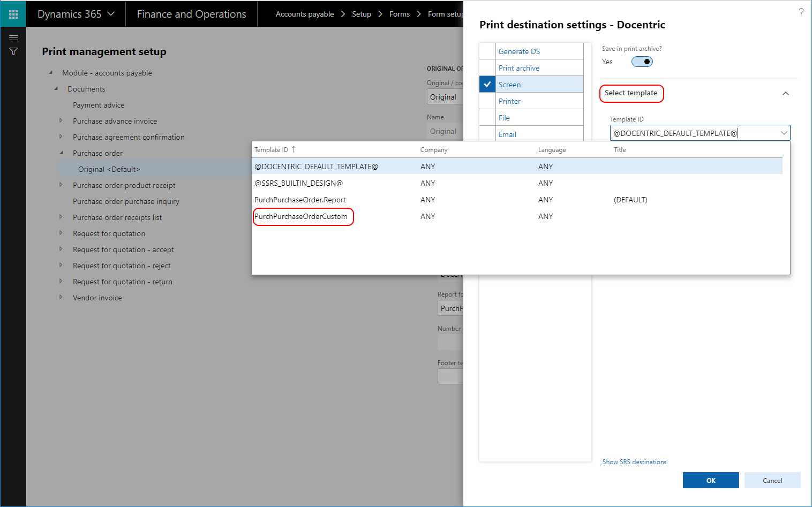Viewport: 812px width, 507px height.
Task: Click the Cancel button
Action: pyautogui.click(x=772, y=480)
